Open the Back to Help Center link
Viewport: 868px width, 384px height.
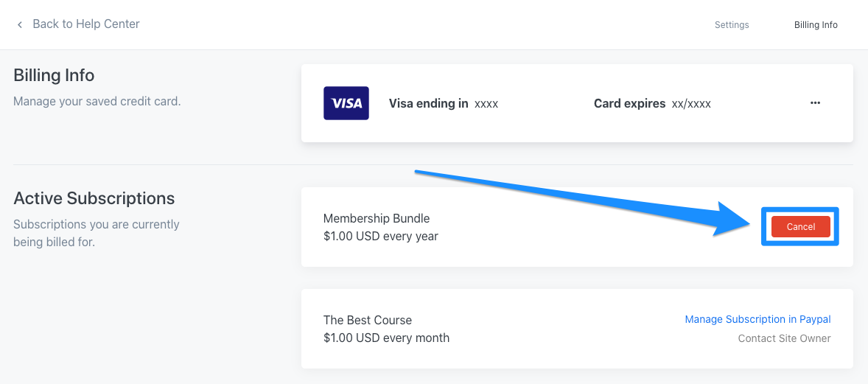[x=85, y=24]
